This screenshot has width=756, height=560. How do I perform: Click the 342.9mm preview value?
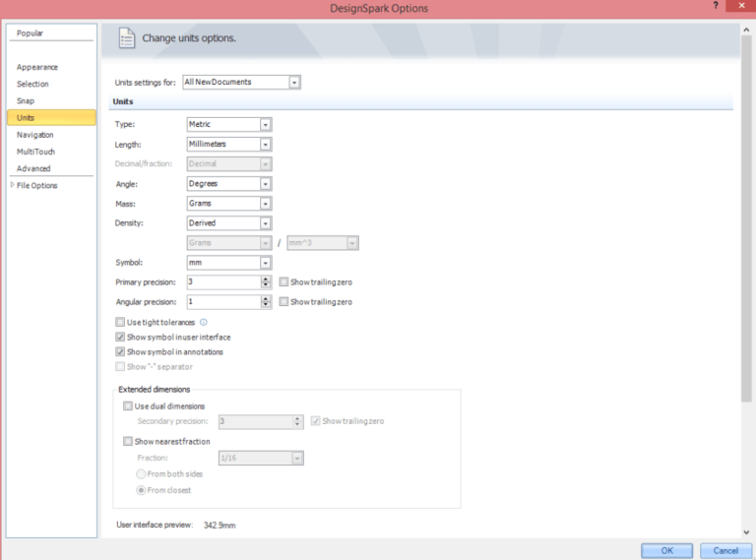coord(220,526)
